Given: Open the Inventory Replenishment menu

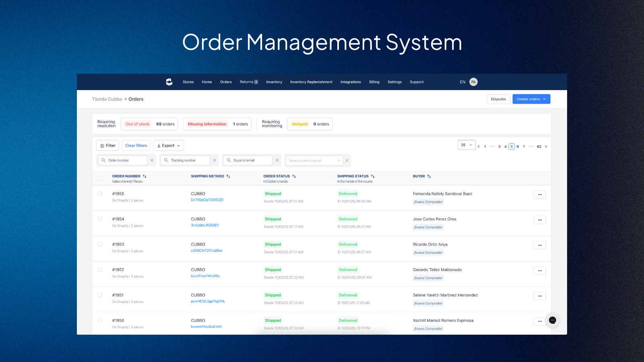Looking at the screenshot, I should tap(311, 82).
